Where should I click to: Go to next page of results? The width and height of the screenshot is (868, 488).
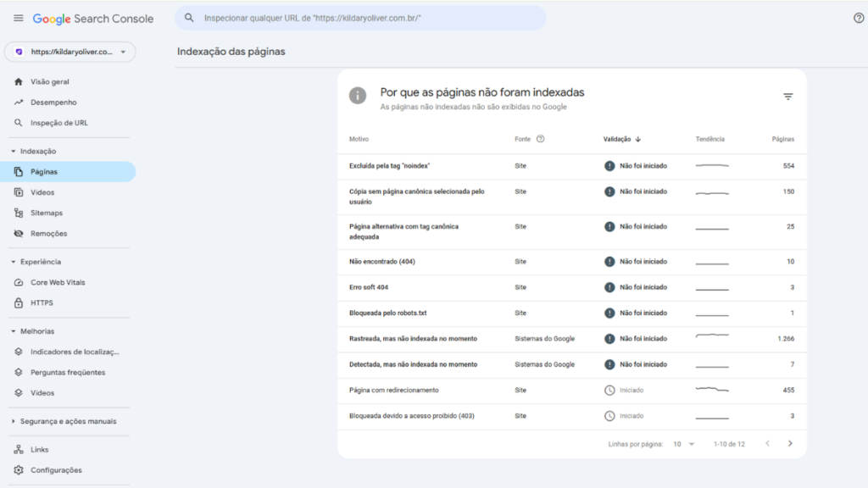790,444
